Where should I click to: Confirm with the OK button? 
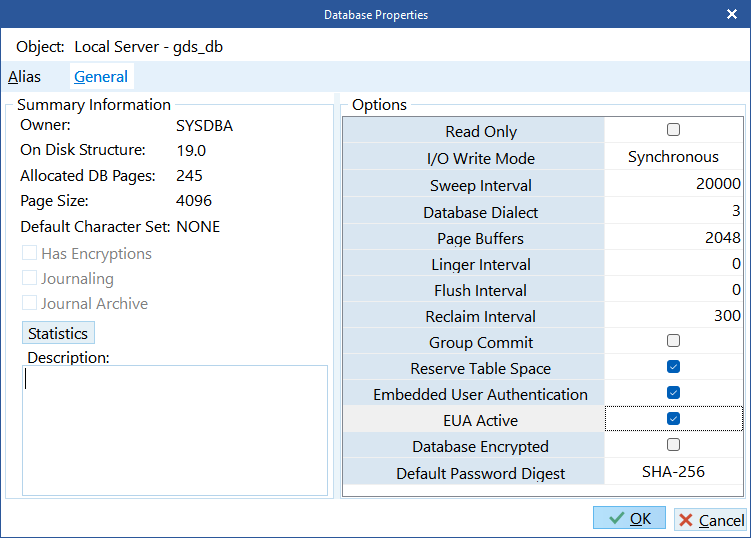point(629,518)
